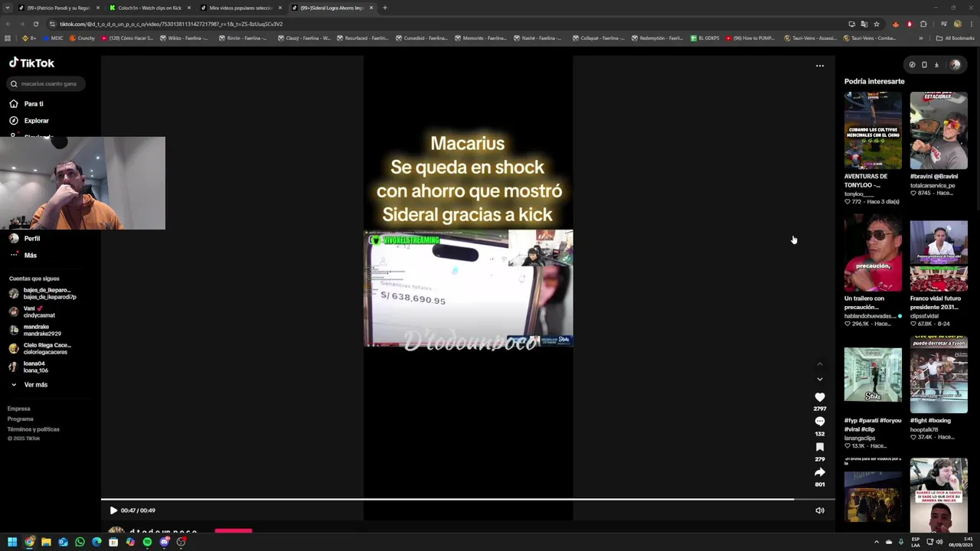Click the d_t_o_d_o_un_p_o_c_o author name
The image size is (980, 551).
(x=163, y=532)
